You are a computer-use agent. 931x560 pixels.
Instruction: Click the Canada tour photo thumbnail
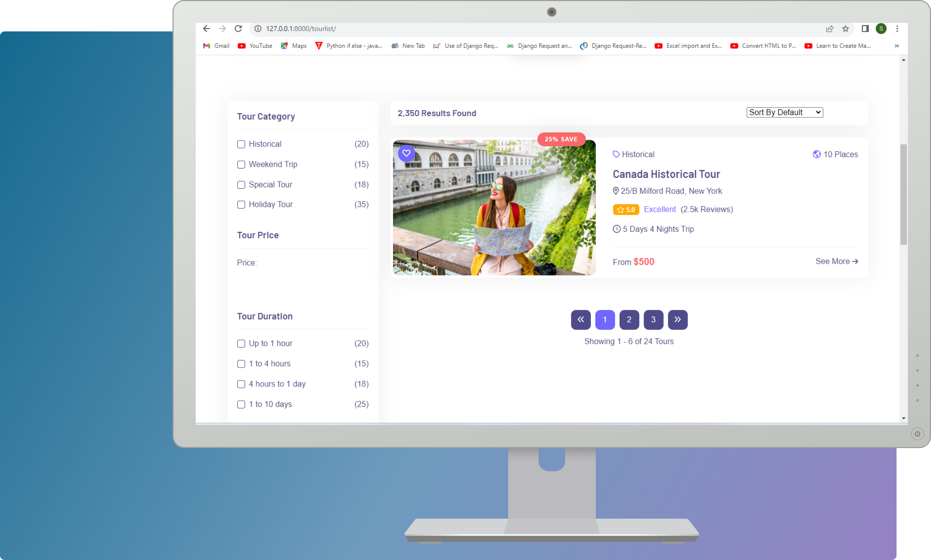[494, 208]
